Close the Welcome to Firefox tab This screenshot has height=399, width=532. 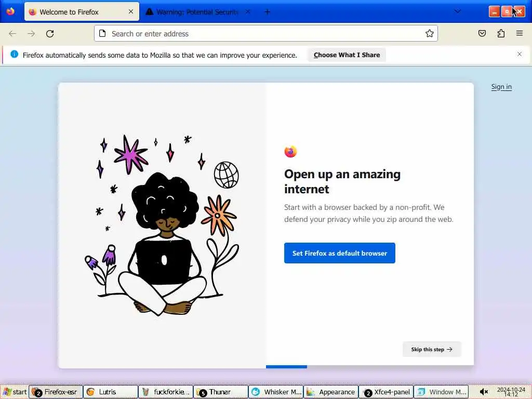tap(130, 11)
